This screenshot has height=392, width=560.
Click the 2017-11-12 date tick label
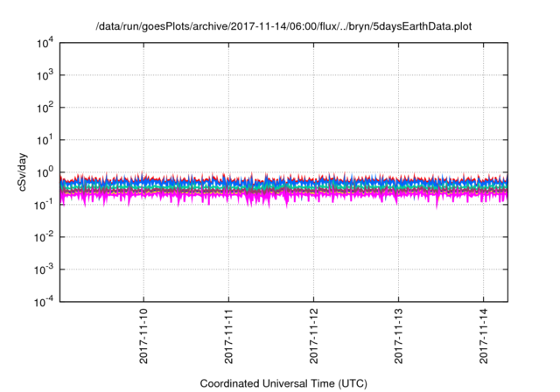point(313,336)
